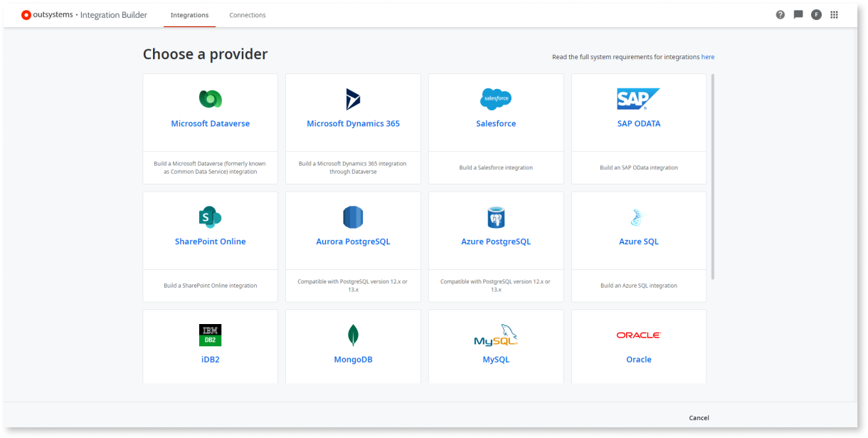Select the IBM DB2 icon
868x438 pixels.
210,335
